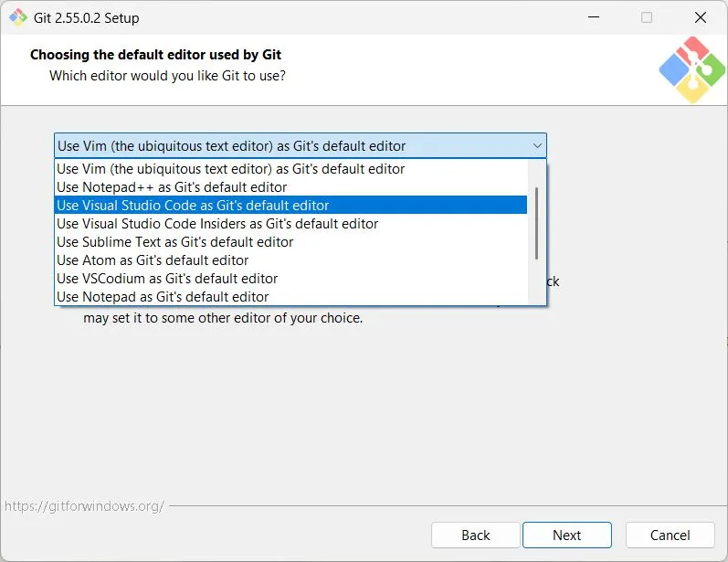Select Atom as Git's default editor
728x562 pixels.
coord(290,260)
